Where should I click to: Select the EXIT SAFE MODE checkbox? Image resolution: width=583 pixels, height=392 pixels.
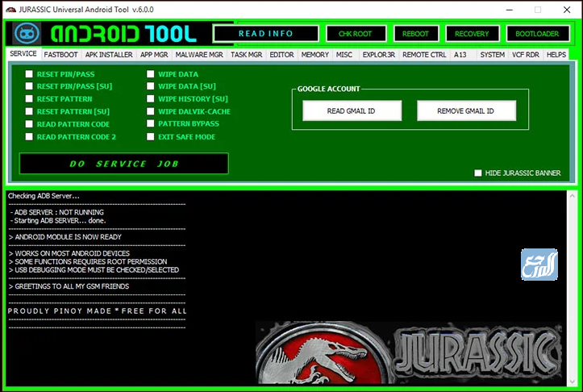(151, 137)
